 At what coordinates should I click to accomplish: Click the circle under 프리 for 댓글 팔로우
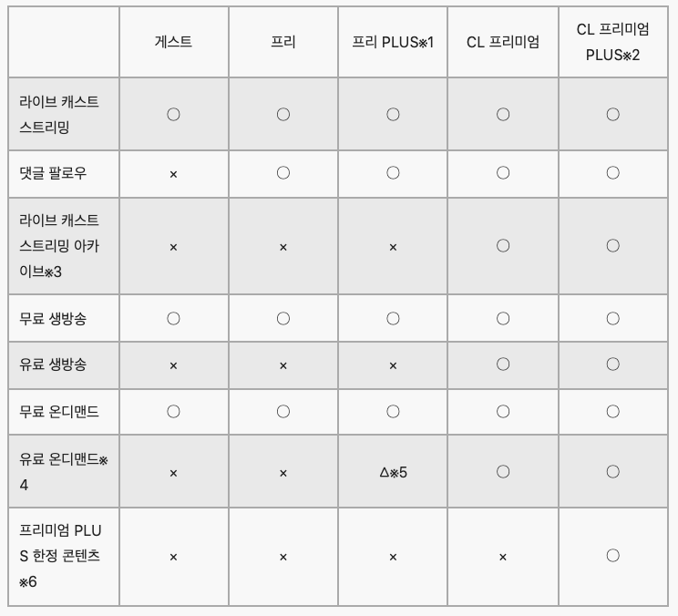pos(283,172)
